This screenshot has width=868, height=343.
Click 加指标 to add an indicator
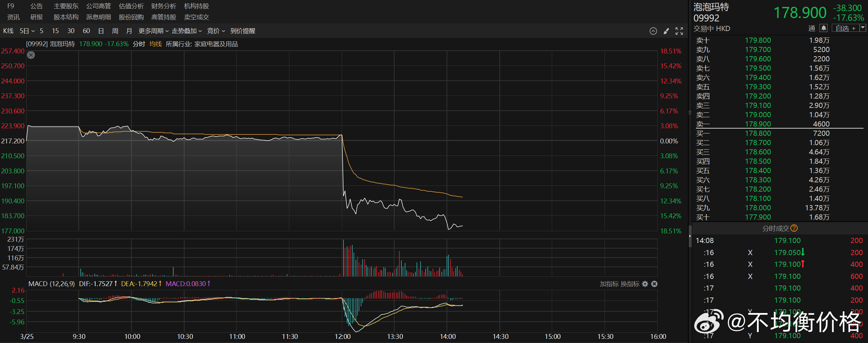(x=609, y=284)
